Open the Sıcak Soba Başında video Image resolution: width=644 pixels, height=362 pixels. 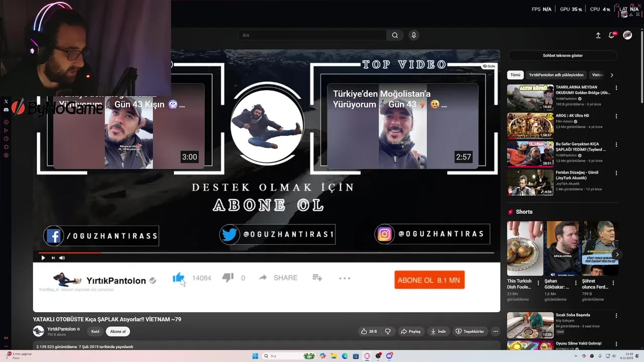pyautogui.click(x=530, y=325)
